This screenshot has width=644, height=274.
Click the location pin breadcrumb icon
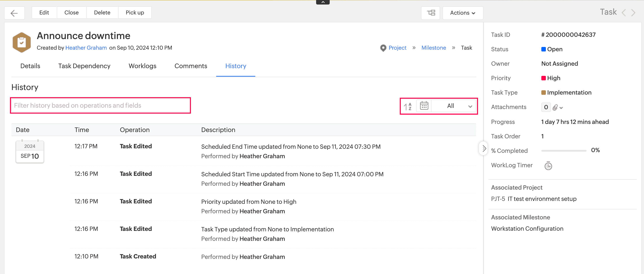[383, 48]
